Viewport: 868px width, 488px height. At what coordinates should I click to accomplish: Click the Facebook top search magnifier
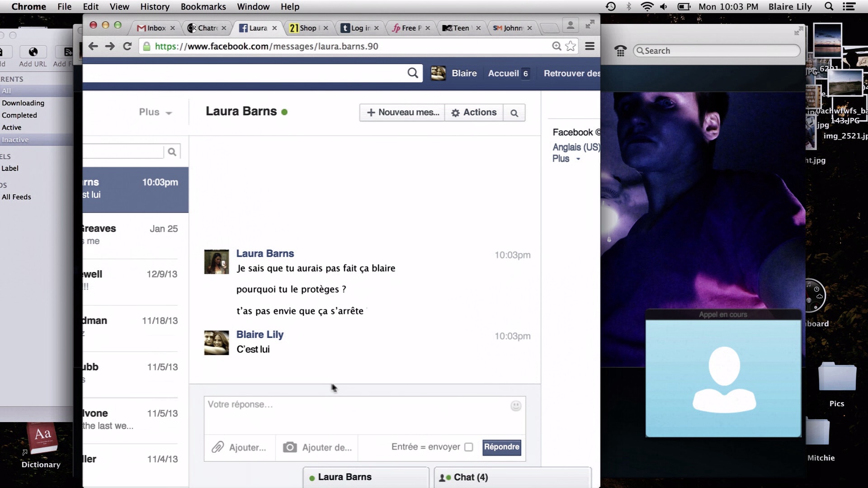412,73
